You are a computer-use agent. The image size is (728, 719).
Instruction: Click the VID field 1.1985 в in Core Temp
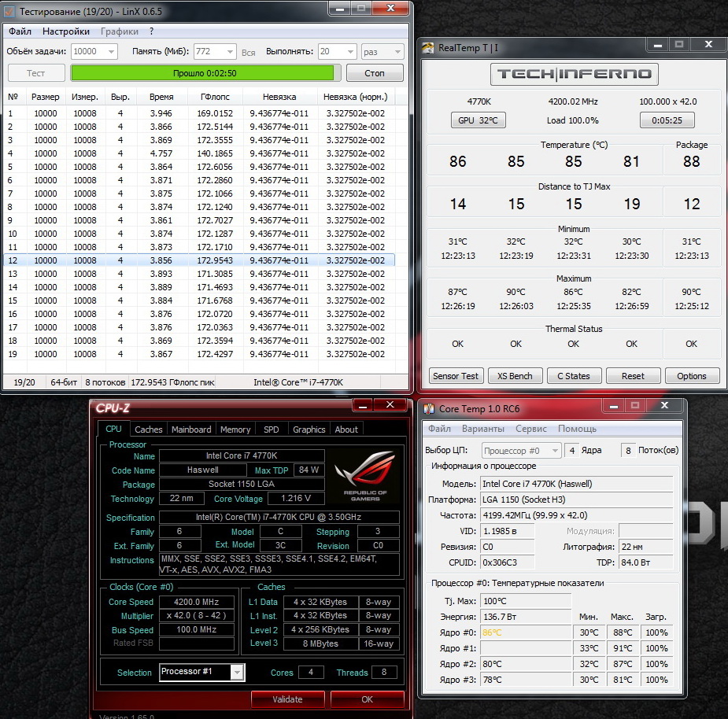(x=507, y=531)
